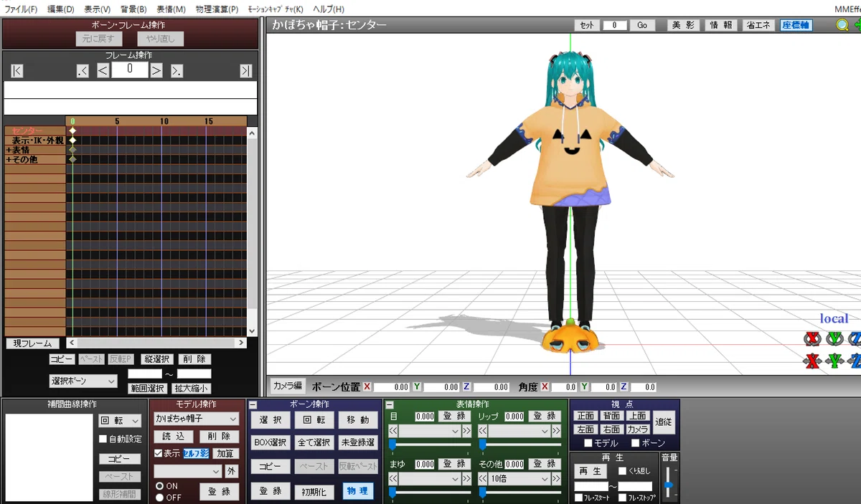This screenshot has height=504, width=861.
Task: Click the 音量 volume slider
Action: pyautogui.click(x=669, y=484)
